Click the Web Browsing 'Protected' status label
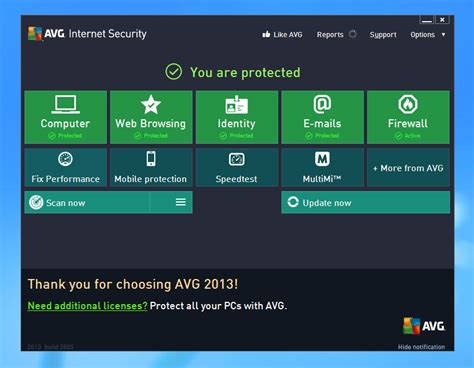Image resolution: width=474 pixels, height=368 pixels. pos(156,136)
